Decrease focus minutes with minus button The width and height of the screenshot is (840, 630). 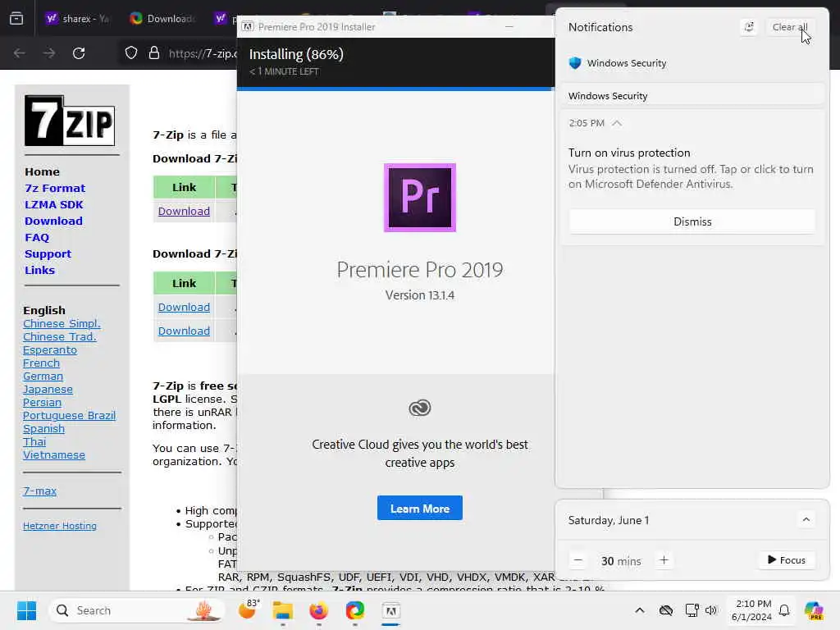[x=578, y=560]
